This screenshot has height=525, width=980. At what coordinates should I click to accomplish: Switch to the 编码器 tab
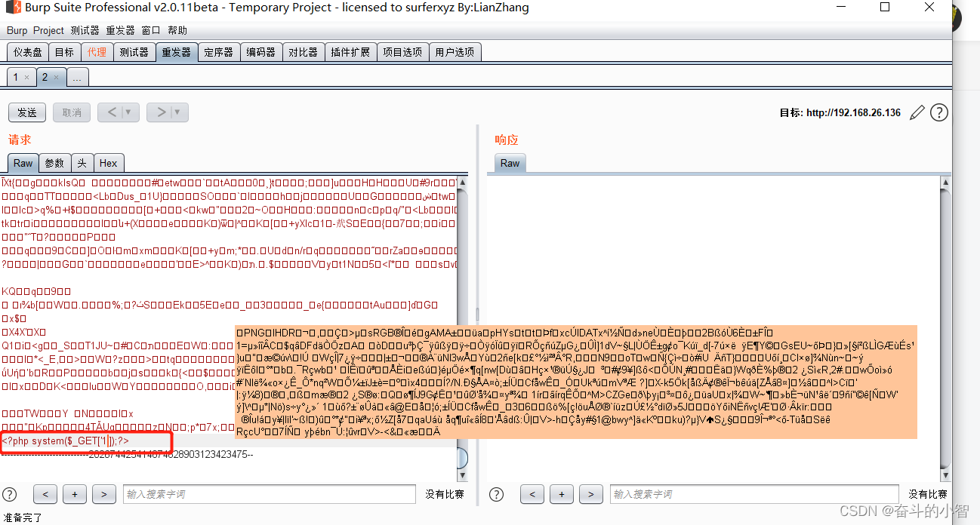261,52
